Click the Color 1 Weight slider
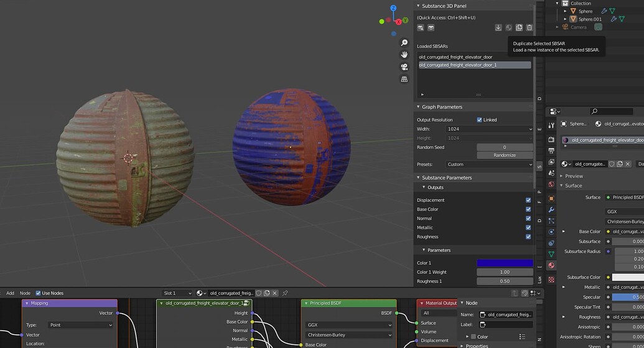644x348 pixels. 505,272
